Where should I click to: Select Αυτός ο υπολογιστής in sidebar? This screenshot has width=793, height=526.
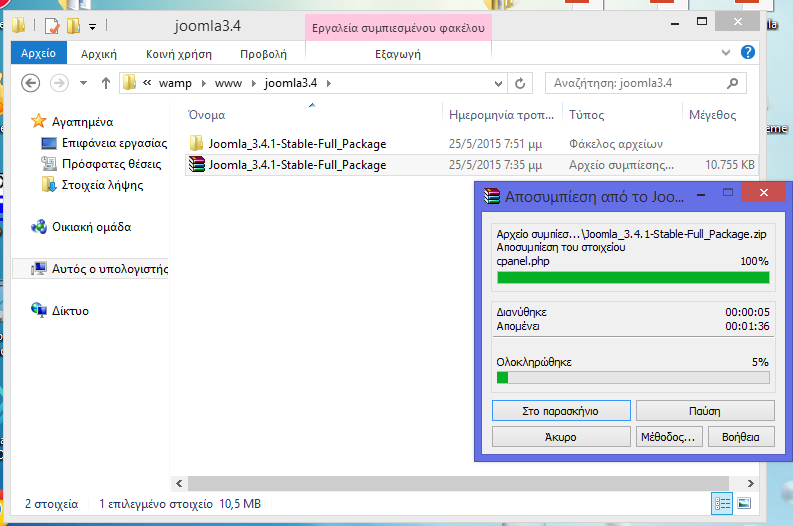(x=110, y=269)
